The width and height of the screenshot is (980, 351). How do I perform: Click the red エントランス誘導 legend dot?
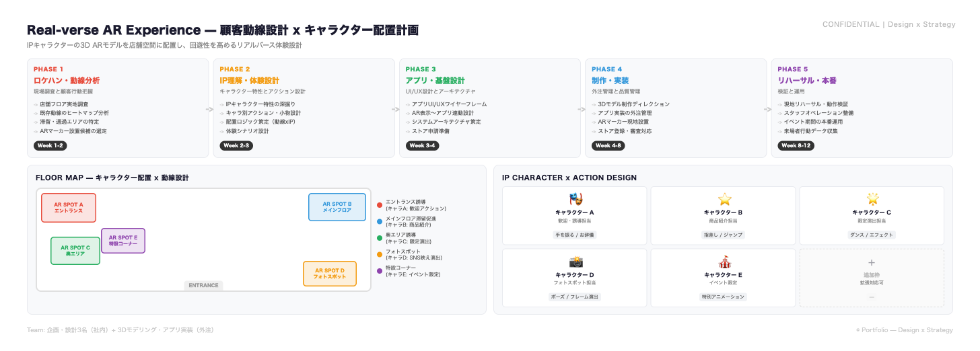[x=380, y=205]
